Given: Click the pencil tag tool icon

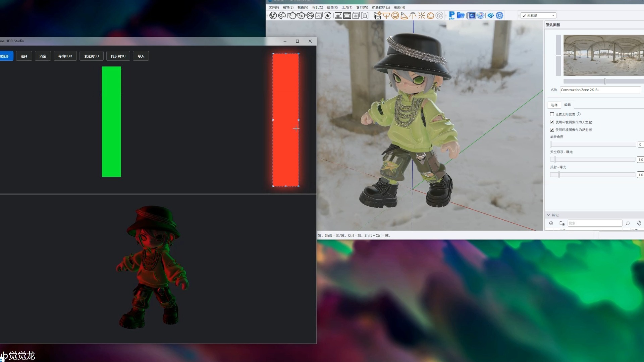Looking at the screenshot, I should point(628,223).
